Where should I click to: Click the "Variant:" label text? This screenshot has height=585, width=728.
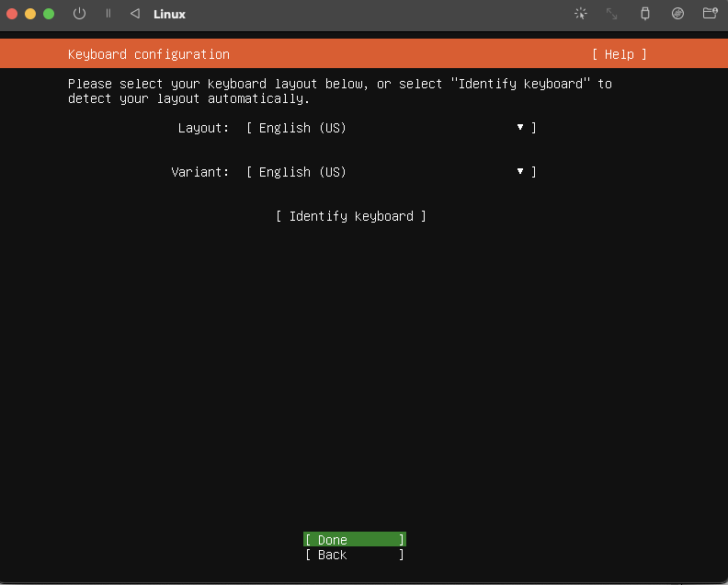pos(200,172)
